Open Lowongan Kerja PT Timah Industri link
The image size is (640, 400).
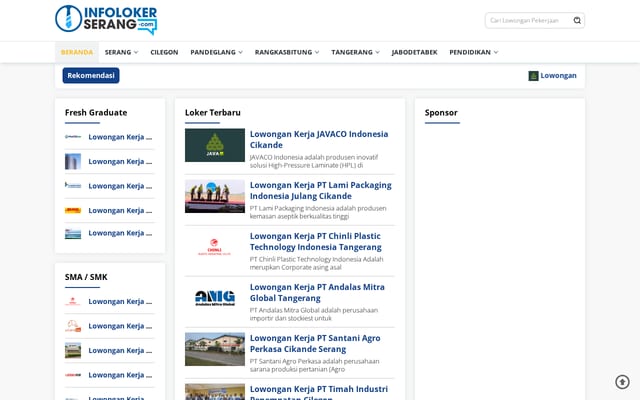(319, 392)
